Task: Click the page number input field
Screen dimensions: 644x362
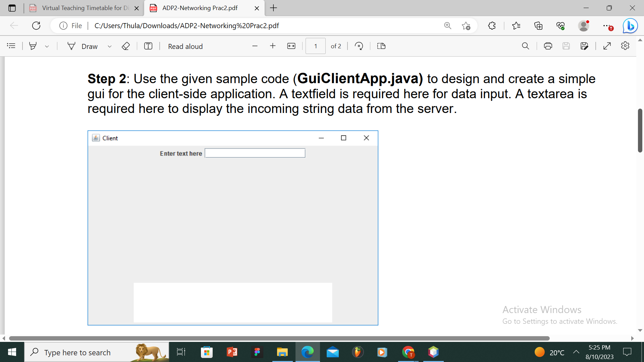Action: pyautogui.click(x=315, y=46)
